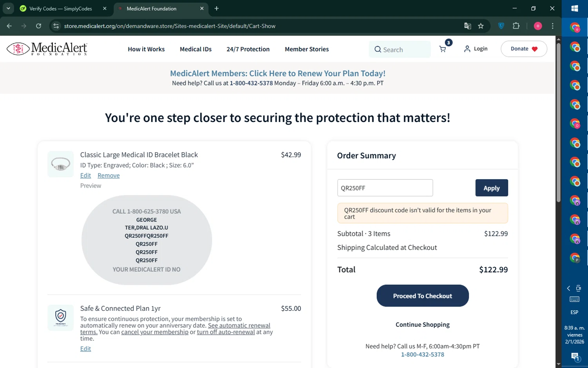Focus the discount code input field

(x=385, y=188)
